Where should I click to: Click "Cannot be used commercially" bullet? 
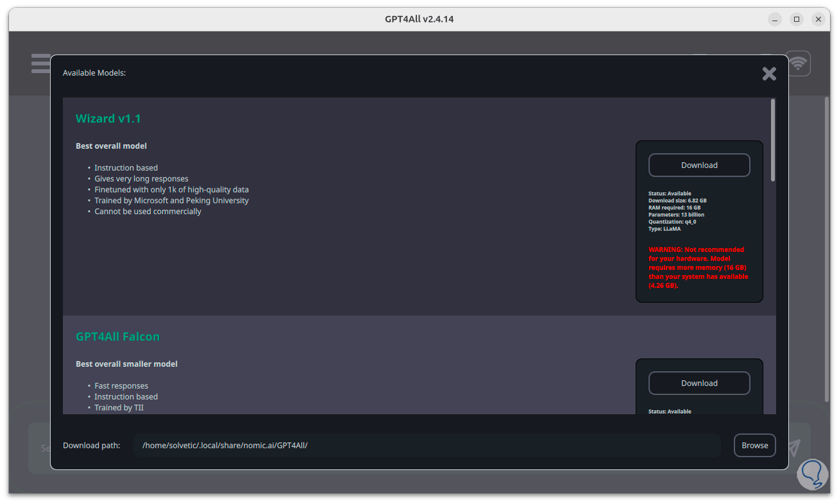click(148, 212)
